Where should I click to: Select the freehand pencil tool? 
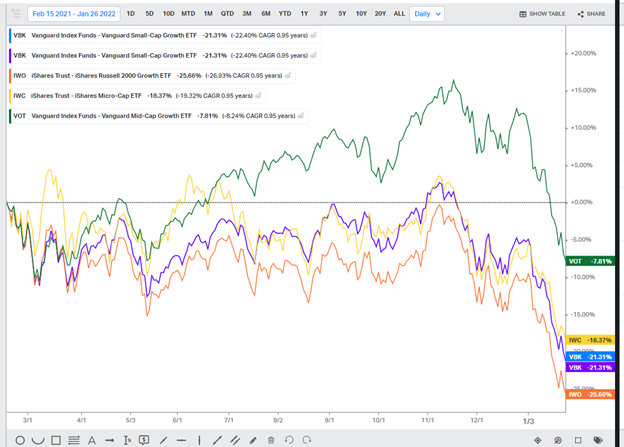click(253, 440)
